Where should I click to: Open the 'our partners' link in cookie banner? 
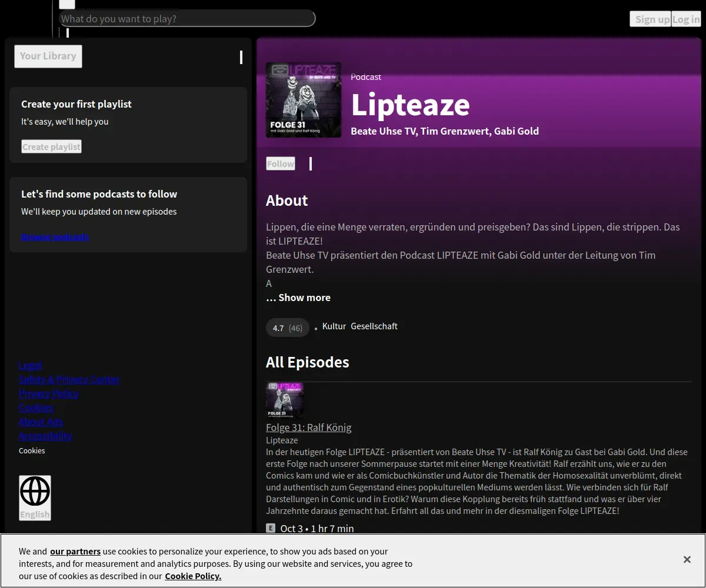(75, 552)
